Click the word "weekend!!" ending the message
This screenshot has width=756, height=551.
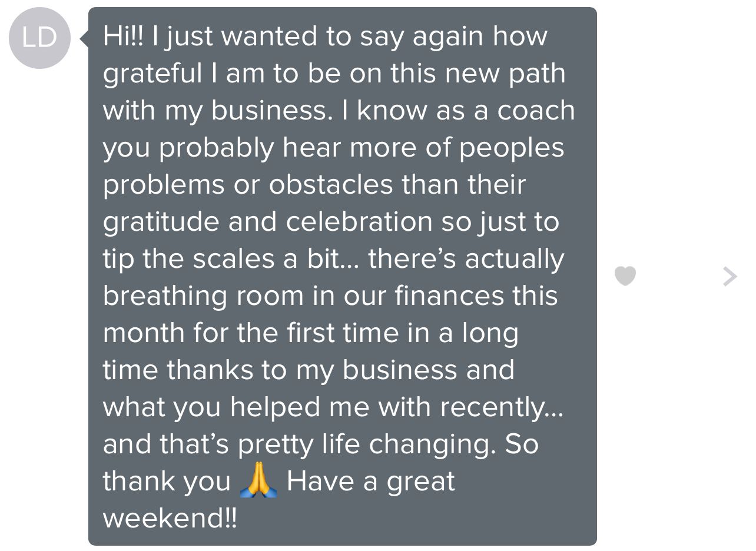click(x=170, y=519)
